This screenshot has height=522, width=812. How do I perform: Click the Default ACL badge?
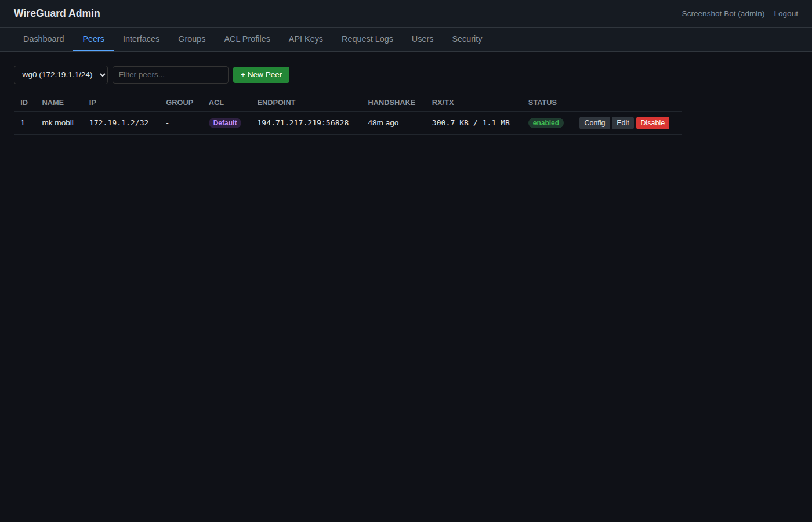tap(225, 122)
